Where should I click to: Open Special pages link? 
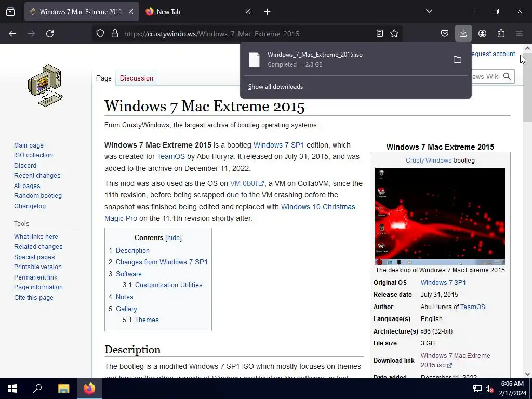tap(34, 257)
